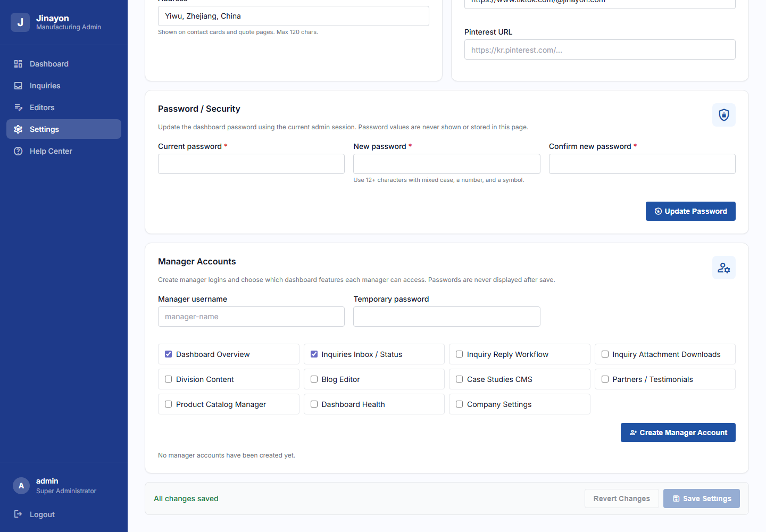Click the 'Password / Security' heading
Viewport: 766px width, 532px height.
[x=199, y=109]
